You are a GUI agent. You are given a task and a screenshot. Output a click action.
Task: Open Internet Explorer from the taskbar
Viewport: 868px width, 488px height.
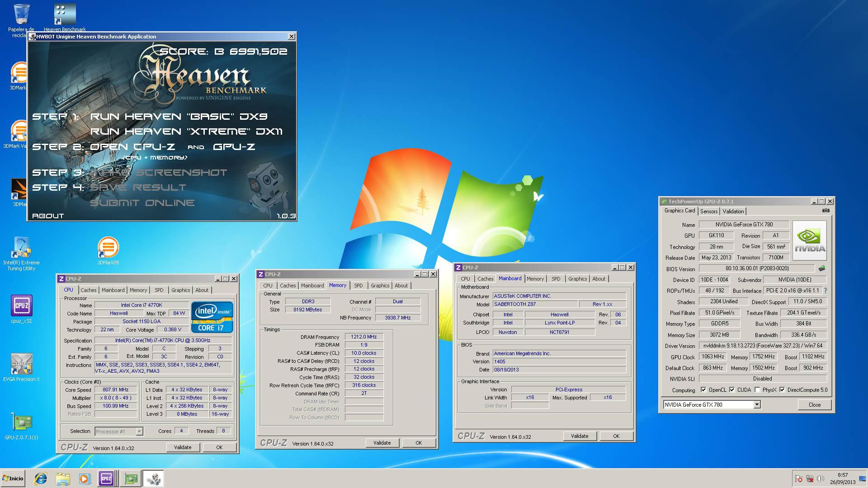[41, 479]
